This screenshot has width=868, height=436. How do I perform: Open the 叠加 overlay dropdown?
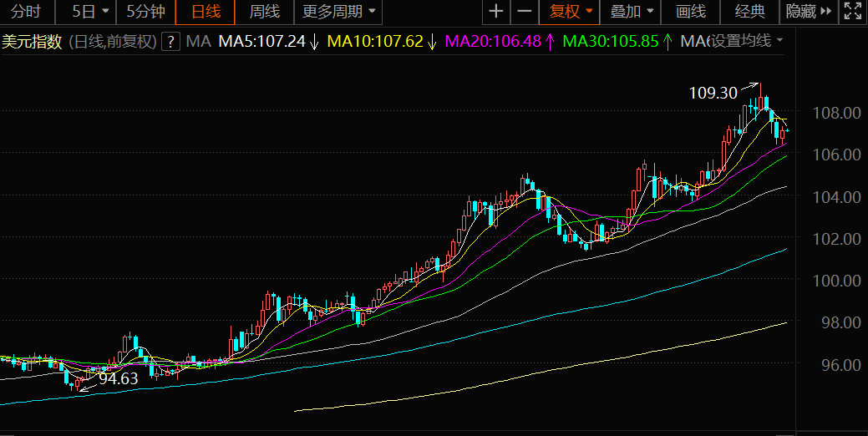[631, 12]
